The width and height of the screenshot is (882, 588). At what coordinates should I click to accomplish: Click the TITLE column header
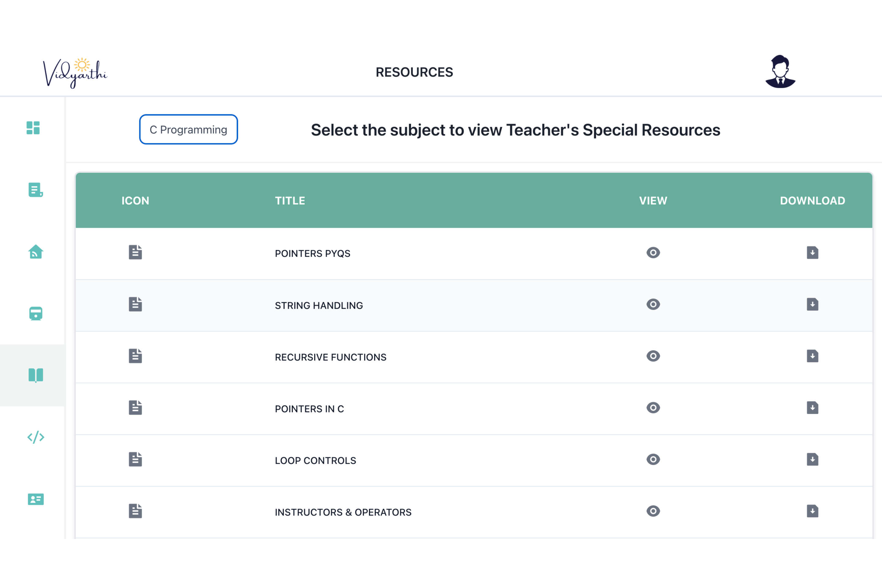(290, 201)
